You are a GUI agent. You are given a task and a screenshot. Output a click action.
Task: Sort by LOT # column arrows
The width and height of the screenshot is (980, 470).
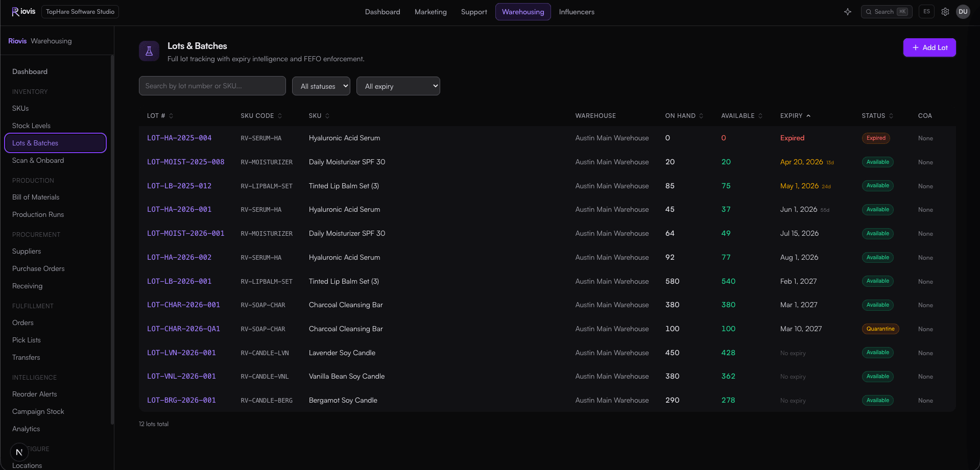[171, 116]
